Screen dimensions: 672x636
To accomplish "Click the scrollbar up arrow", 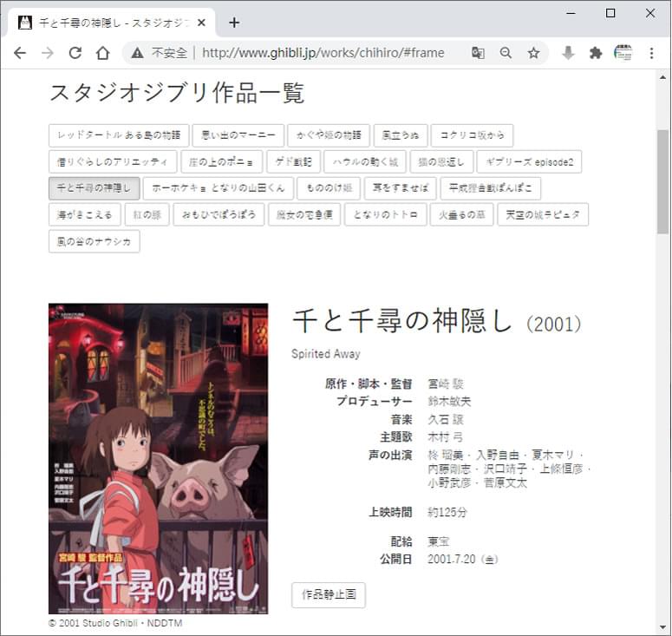I will [x=662, y=77].
